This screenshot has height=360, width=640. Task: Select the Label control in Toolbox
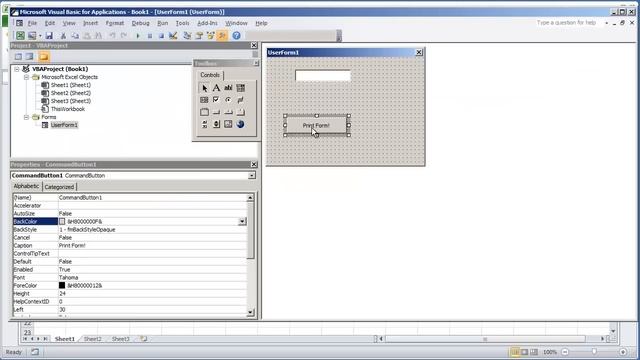pyautogui.click(x=216, y=88)
